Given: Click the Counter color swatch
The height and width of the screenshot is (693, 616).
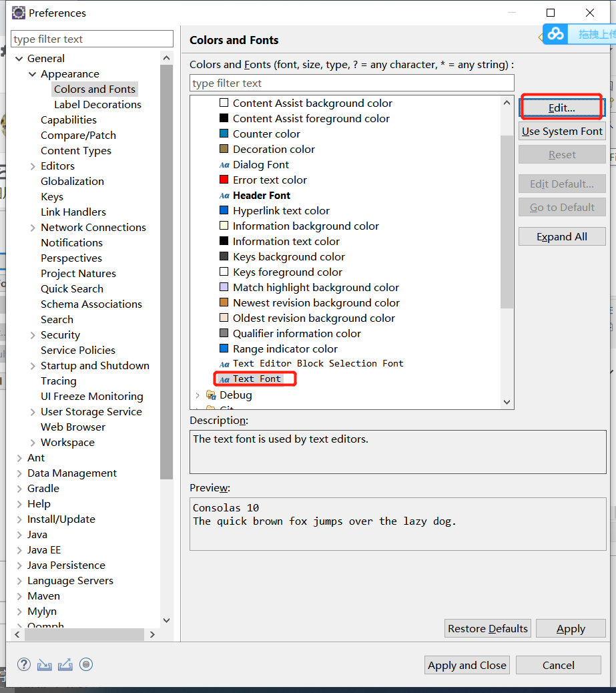Looking at the screenshot, I should tap(224, 134).
